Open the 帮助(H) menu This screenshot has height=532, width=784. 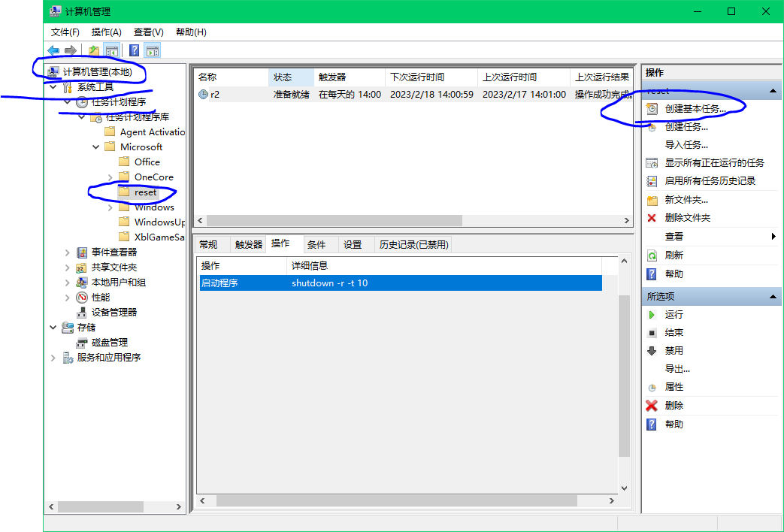click(x=191, y=32)
